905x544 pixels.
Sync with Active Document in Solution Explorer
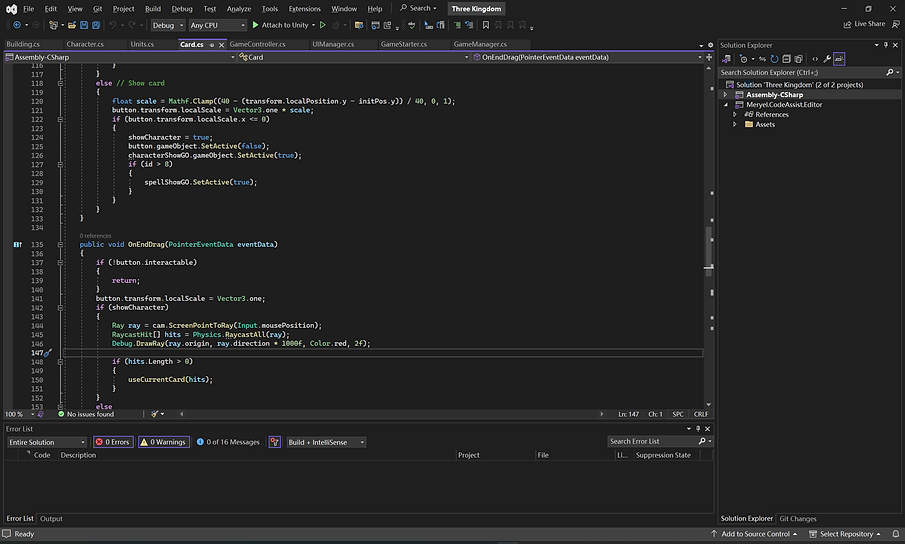tap(762, 59)
